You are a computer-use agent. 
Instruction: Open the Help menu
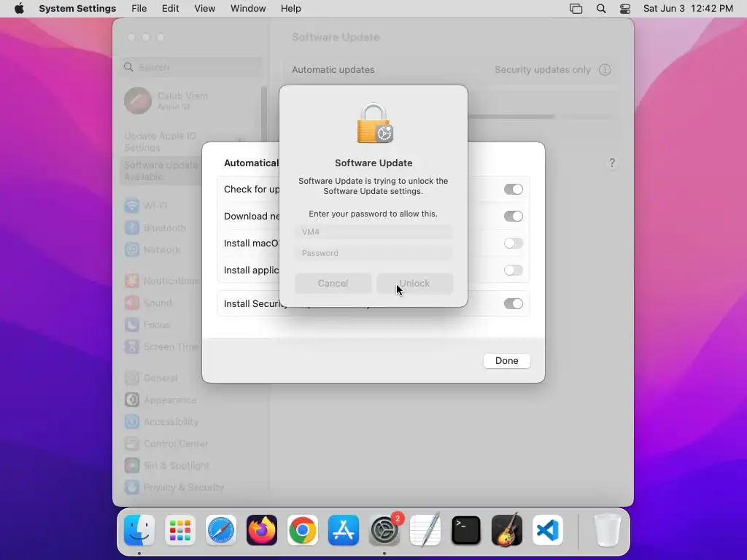click(x=290, y=9)
